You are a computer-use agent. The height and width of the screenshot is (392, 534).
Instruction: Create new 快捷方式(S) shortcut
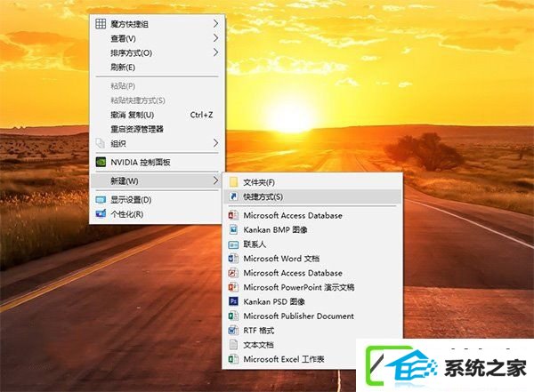pos(312,196)
